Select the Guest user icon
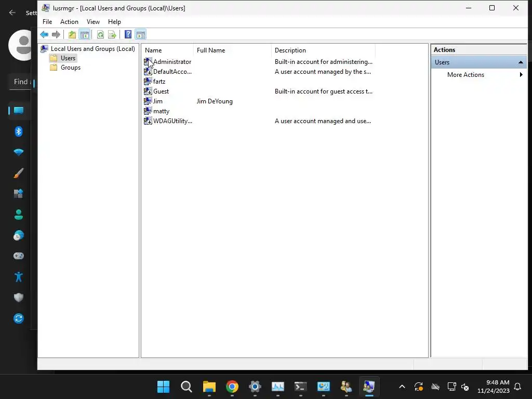Image resolution: width=532 pixels, height=399 pixels. 148,91
